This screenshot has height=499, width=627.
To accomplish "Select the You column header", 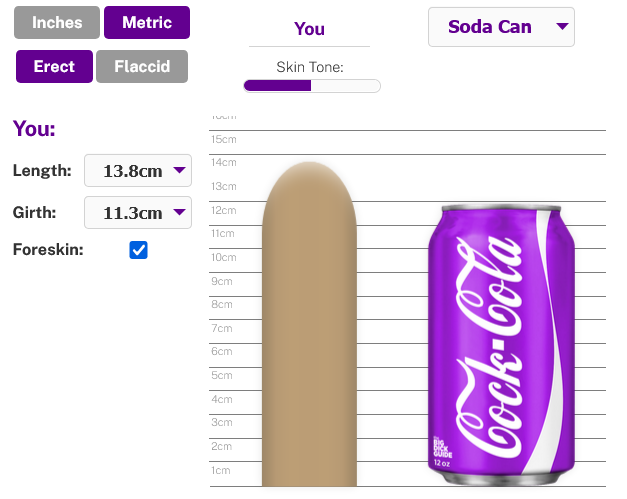I will [309, 29].
